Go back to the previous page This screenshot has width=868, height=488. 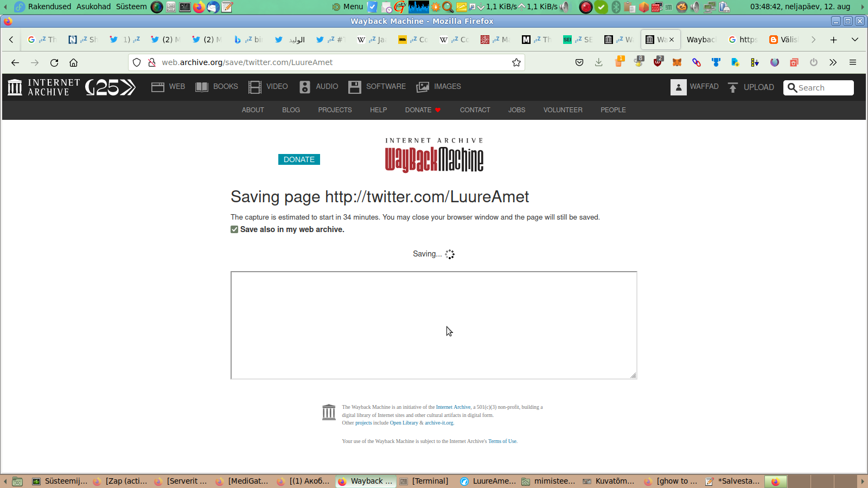15,62
